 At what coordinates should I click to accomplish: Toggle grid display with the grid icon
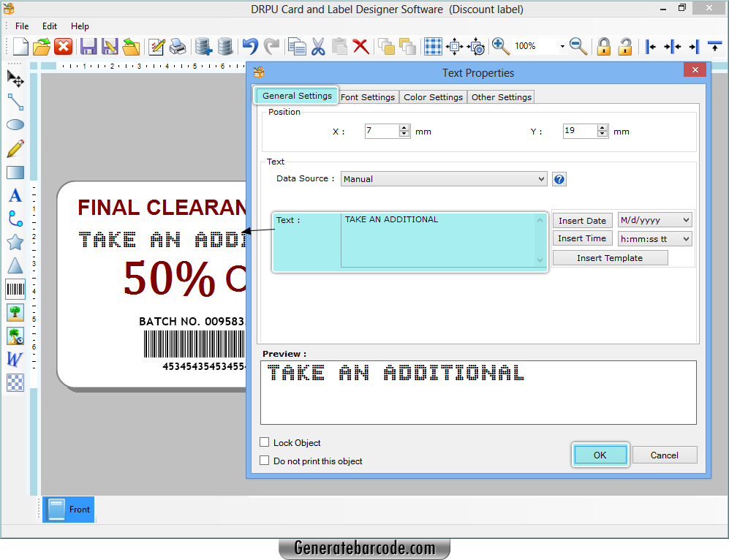[433, 46]
